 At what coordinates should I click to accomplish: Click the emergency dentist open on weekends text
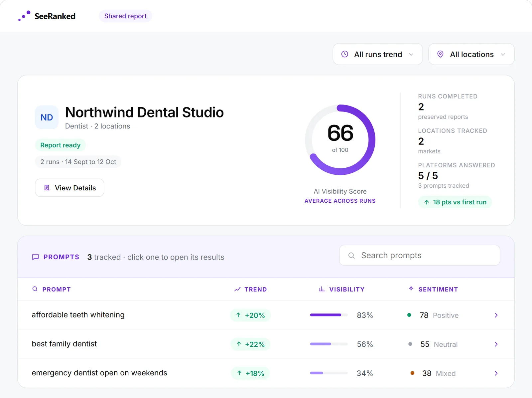99,373
